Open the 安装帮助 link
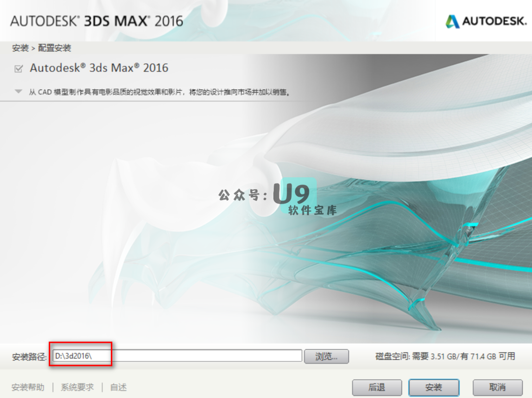Image resolution: width=532 pixels, height=398 pixels. tap(28, 387)
